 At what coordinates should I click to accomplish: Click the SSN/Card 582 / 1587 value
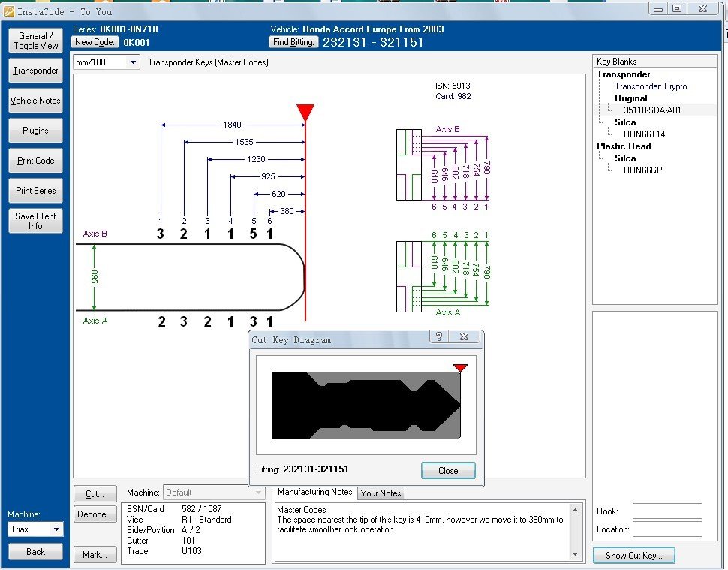pyautogui.click(x=201, y=508)
